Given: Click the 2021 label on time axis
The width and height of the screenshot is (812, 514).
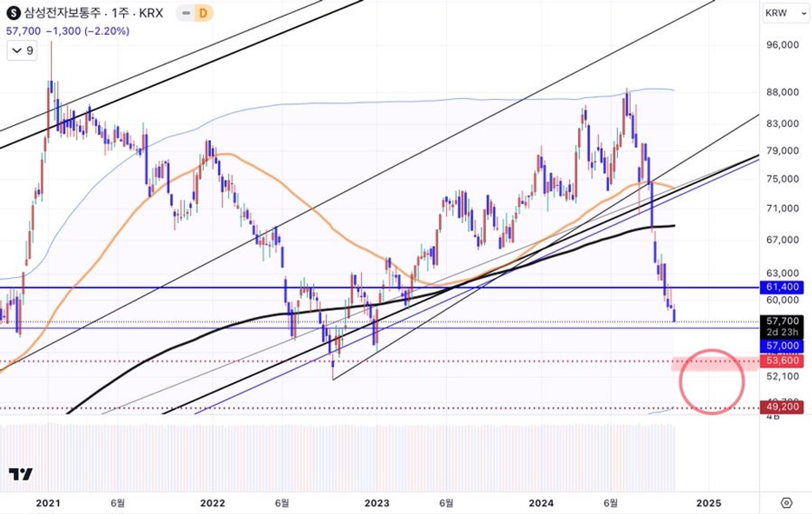Looking at the screenshot, I should click(x=48, y=502).
